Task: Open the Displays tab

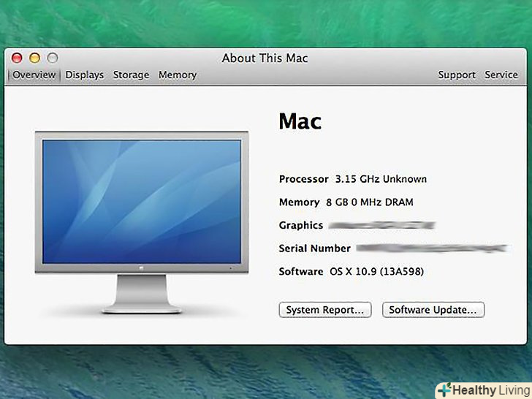Action: 85,75
